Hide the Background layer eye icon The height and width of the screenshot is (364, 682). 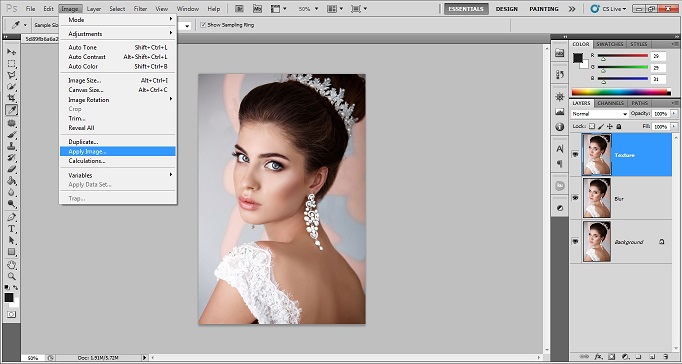[x=575, y=241]
